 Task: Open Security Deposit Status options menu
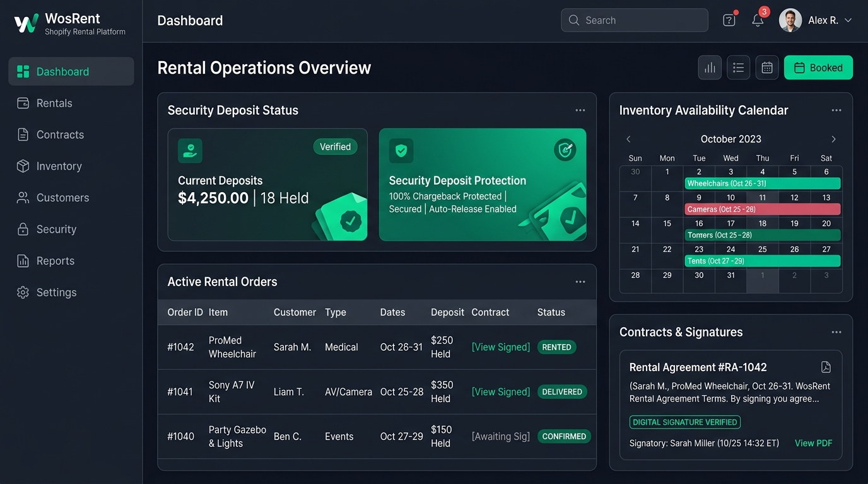pyautogui.click(x=580, y=110)
